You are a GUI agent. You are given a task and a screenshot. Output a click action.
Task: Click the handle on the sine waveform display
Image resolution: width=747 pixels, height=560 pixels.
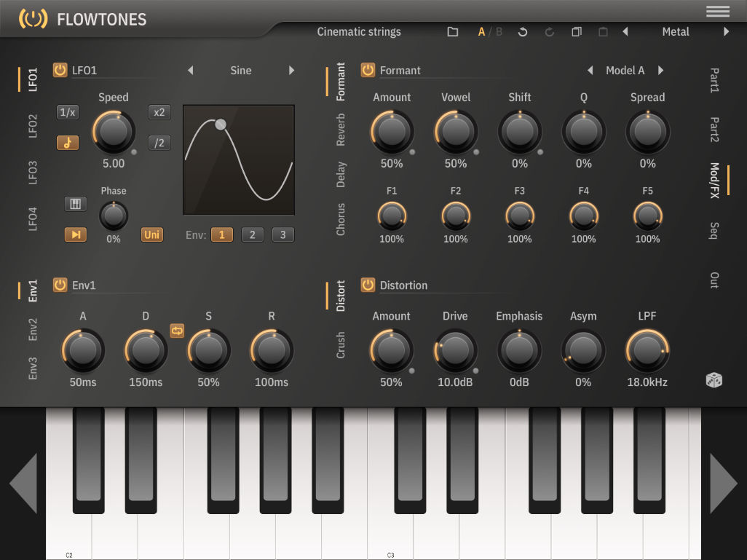tap(221, 125)
